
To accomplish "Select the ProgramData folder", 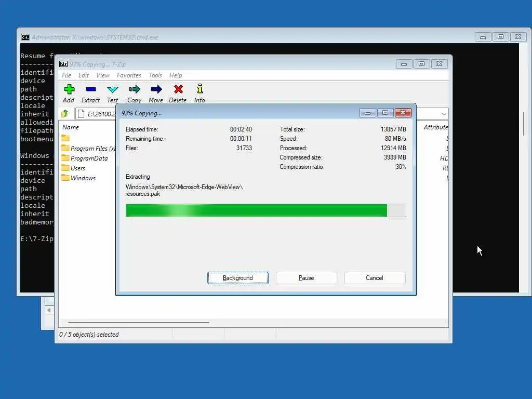I will (85, 158).
